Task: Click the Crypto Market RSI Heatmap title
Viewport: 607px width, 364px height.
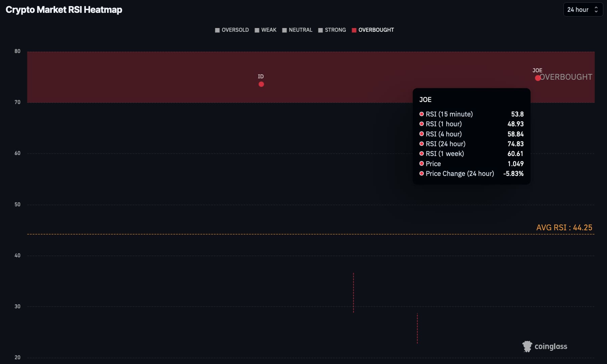Action: coord(64,10)
